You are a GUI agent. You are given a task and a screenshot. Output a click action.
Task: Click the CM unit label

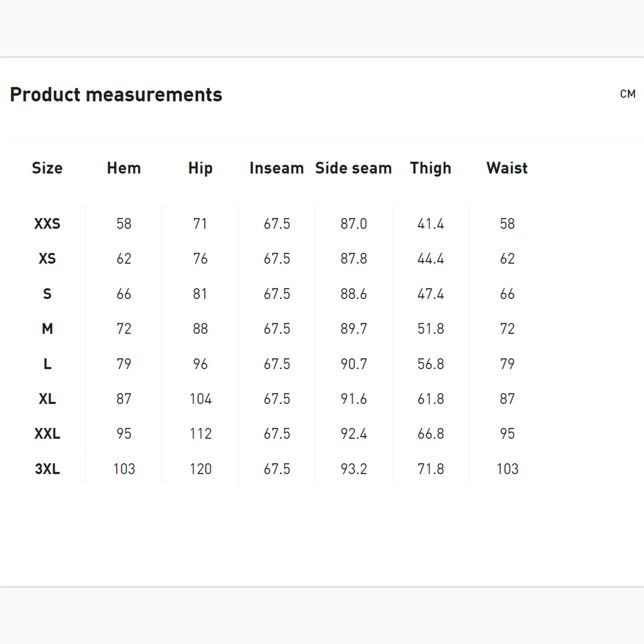pos(627,94)
